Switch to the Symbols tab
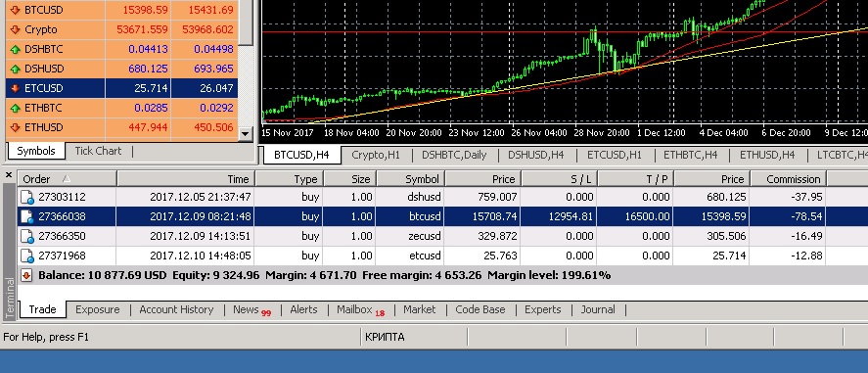Image resolution: width=868 pixels, height=373 pixels. (36, 151)
